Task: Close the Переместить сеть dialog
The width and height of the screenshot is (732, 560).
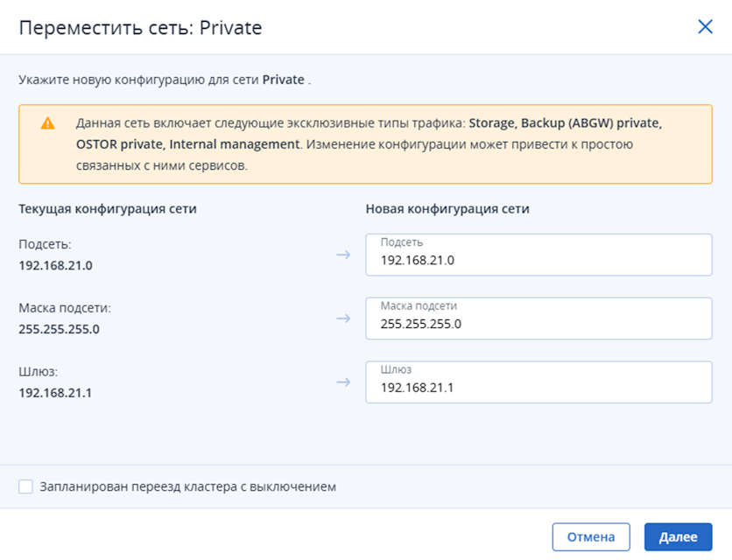Action: (705, 27)
